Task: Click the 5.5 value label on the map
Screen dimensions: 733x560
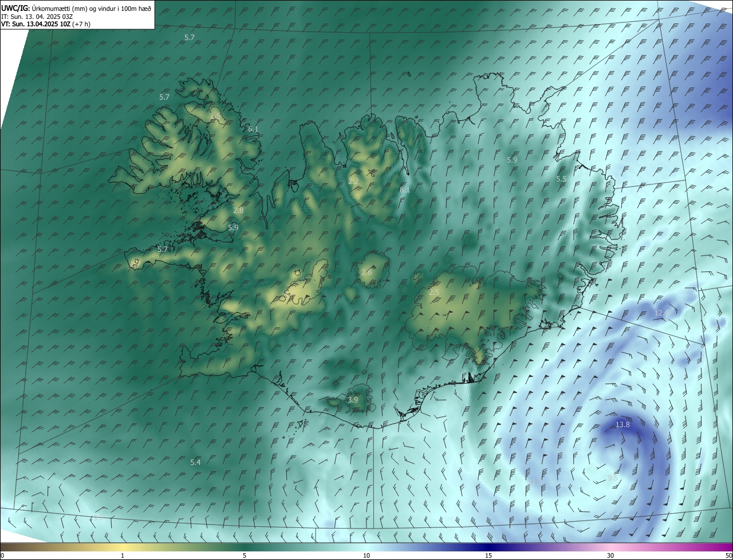Action: (x=561, y=179)
